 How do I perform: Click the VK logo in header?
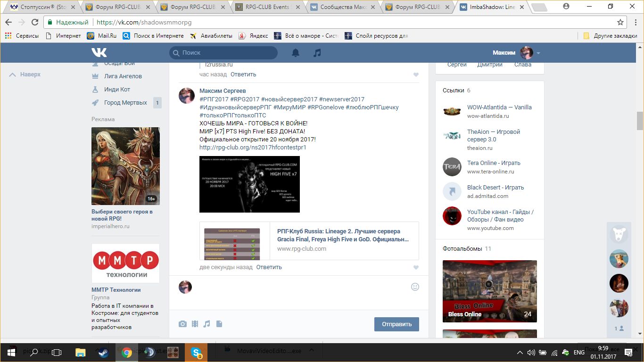(x=99, y=53)
